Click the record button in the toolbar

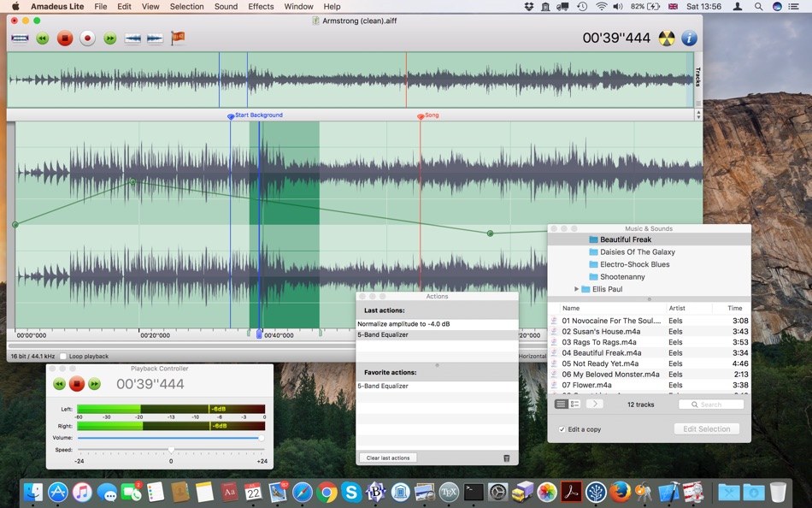coord(86,38)
